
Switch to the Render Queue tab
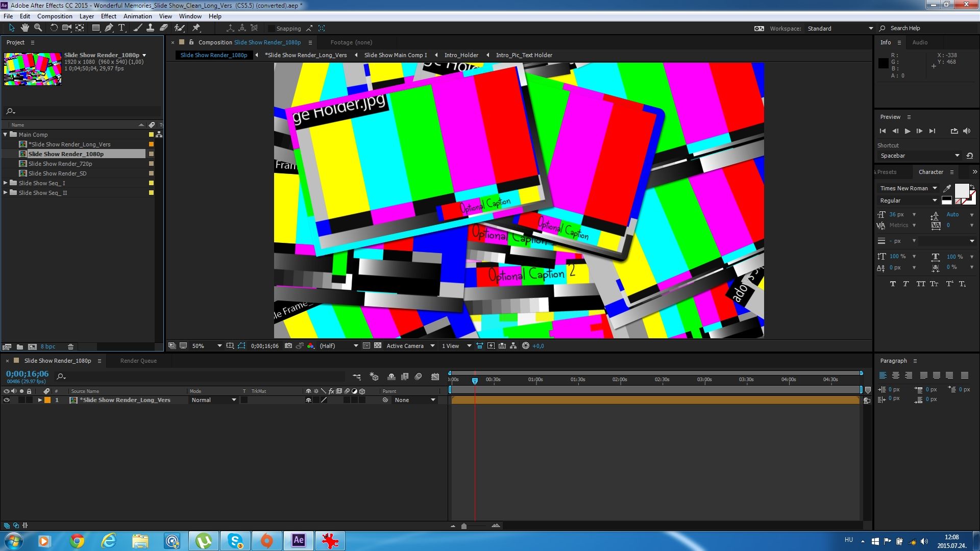click(x=138, y=361)
